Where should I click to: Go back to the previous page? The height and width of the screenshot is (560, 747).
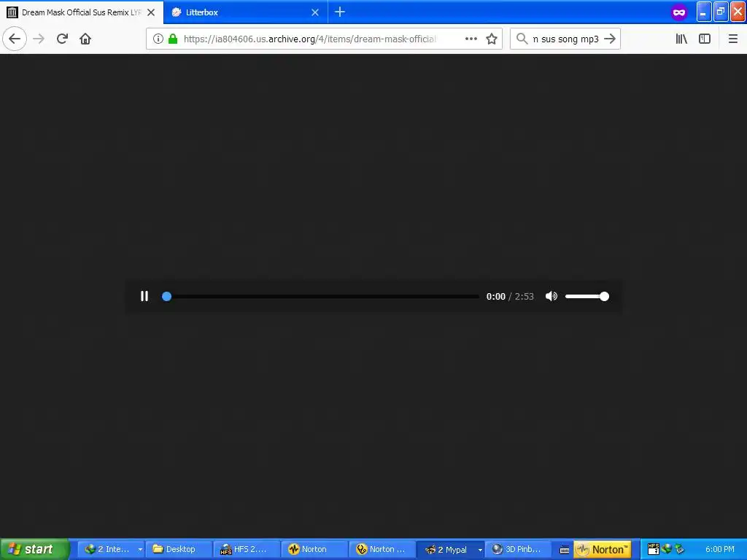[x=15, y=39]
